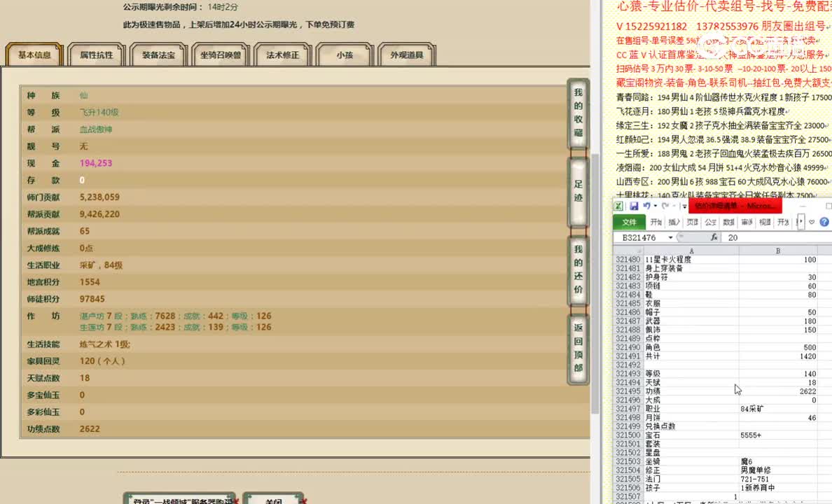Screen dimensions: 832x504
Task: Click the minimize ribbon icon beside Help
Action: click(811, 222)
